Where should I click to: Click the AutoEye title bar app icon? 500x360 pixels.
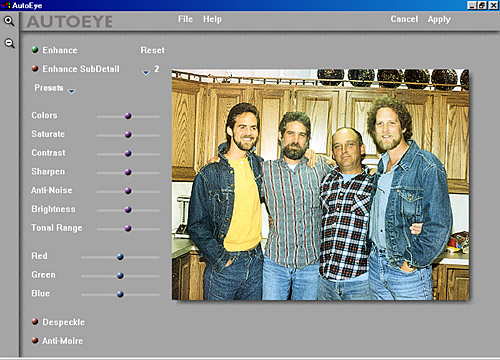click(x=6, y=5)
